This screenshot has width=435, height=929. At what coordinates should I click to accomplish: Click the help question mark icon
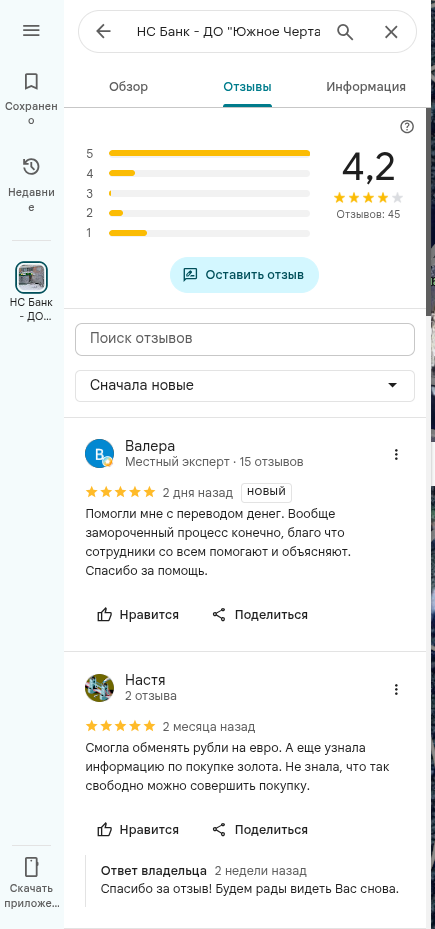click(x=407, y=127)
